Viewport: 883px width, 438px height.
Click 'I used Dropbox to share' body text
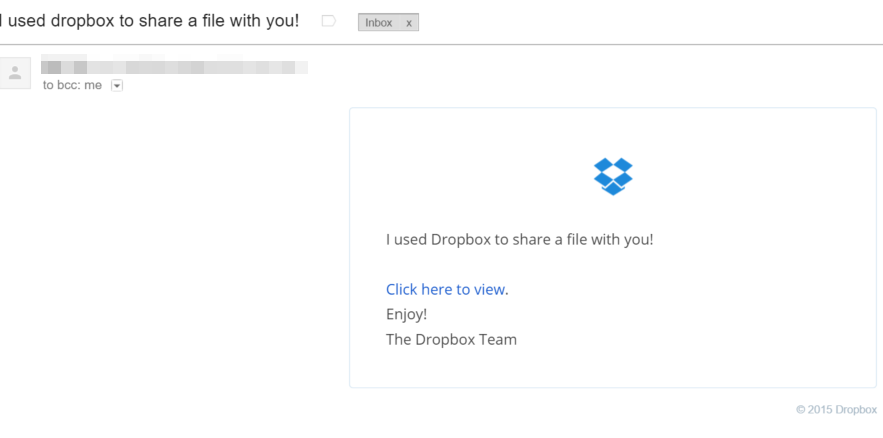[x=519, y=240]
